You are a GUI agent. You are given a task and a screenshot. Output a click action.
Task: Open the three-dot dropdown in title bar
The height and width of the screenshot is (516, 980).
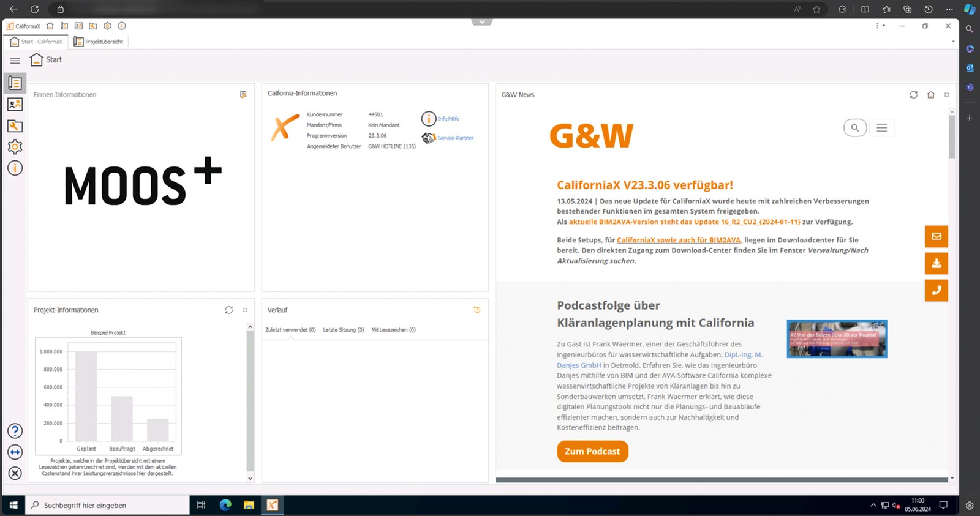(x=880, y=26)
